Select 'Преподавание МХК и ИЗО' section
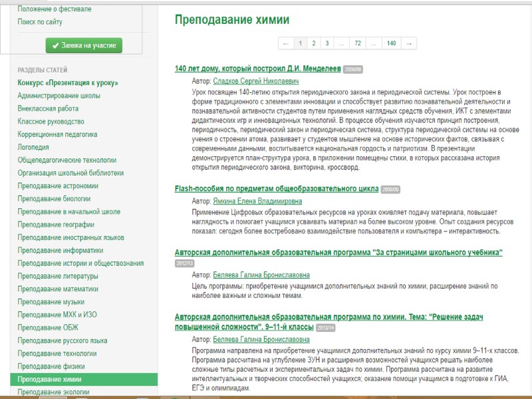The image size is (532, 399). point(57,315)
